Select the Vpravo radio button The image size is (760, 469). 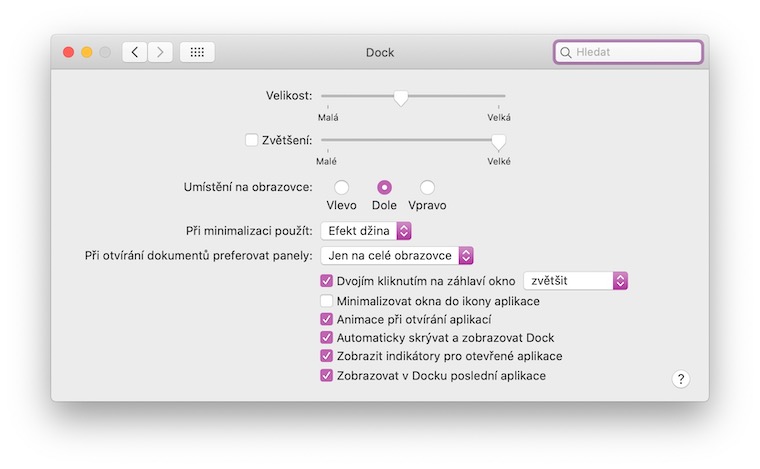[x=427, y=187]
